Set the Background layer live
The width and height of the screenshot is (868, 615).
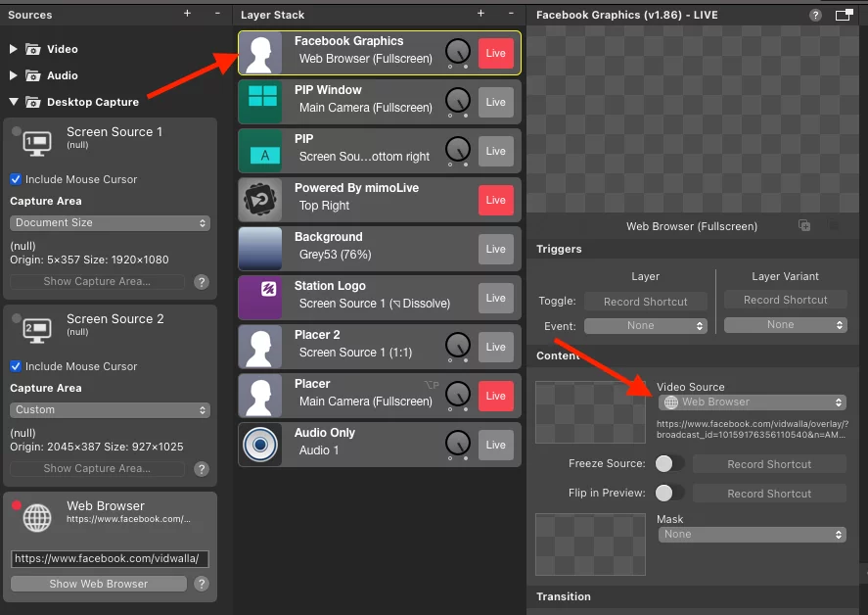coord(496,249)
